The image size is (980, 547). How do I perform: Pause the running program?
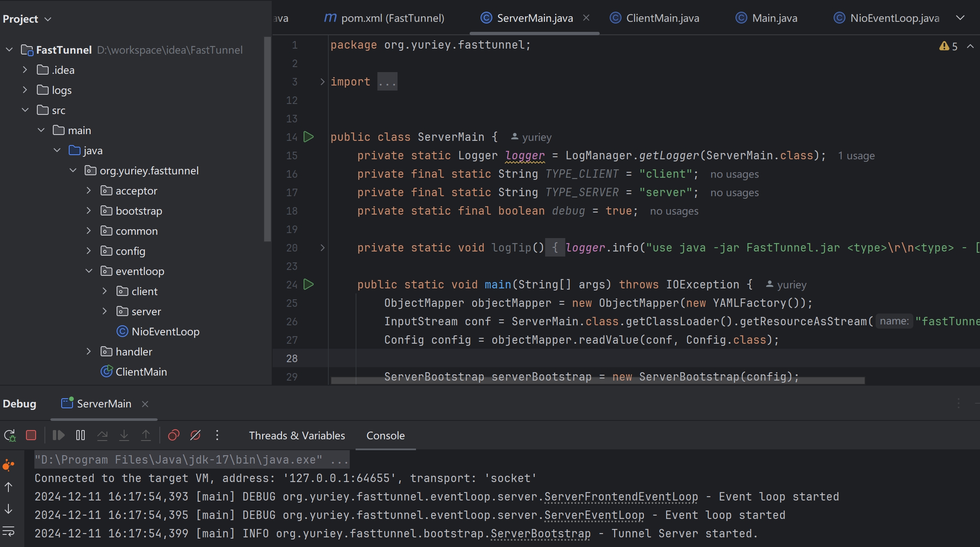point(81,435)
